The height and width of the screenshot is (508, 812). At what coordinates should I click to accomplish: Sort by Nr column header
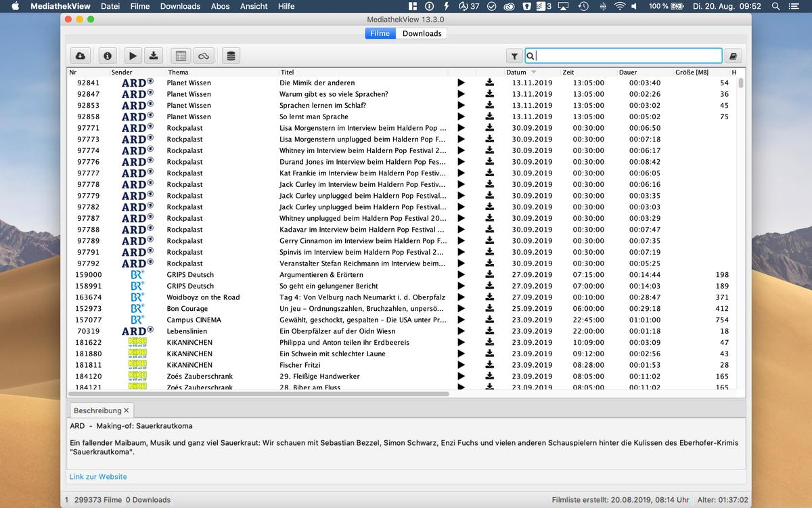pos(88,72)
